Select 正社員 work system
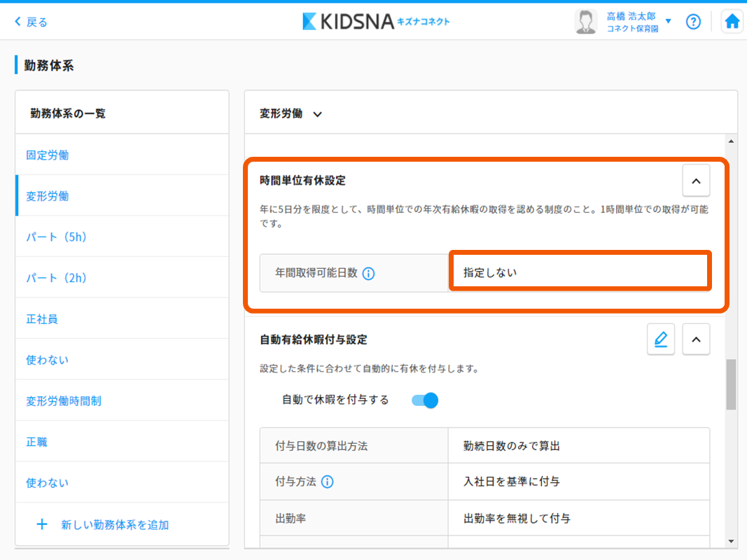The height and width of the screenshot is (560, 747). click(x=42, y=319)
